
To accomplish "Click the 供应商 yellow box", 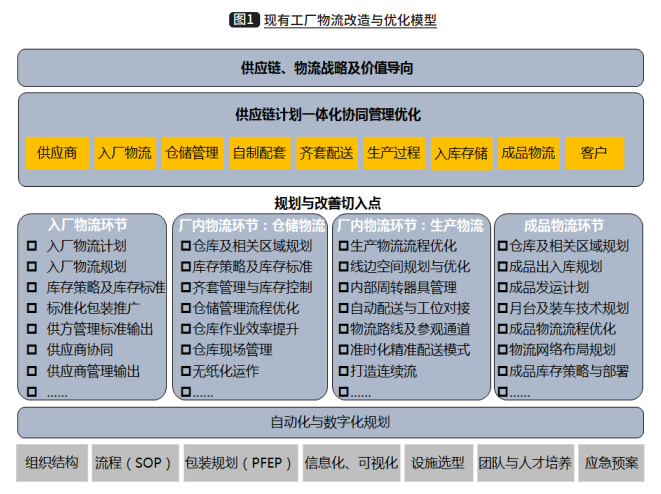I will click(57, 153).
